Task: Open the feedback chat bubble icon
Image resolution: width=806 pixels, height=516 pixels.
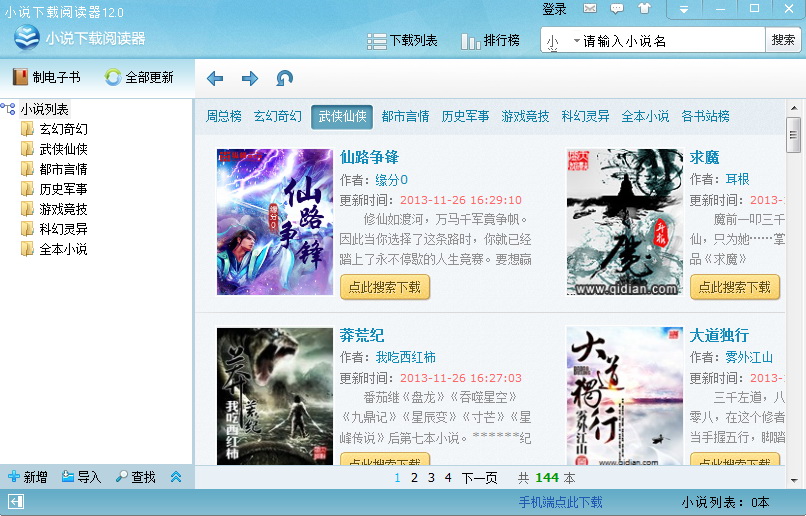Action: (x=617, y=8)
